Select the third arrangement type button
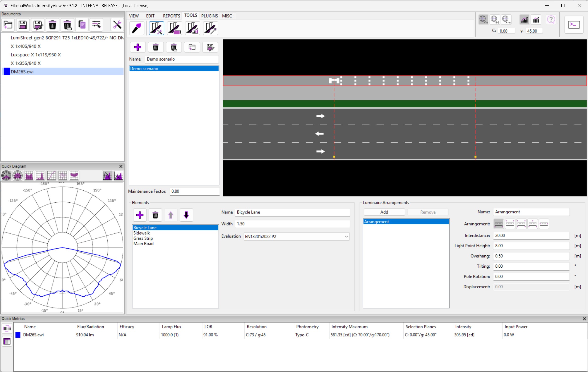Image resolution: width=588 pixels, height=372 pixels. click(521, 224)
